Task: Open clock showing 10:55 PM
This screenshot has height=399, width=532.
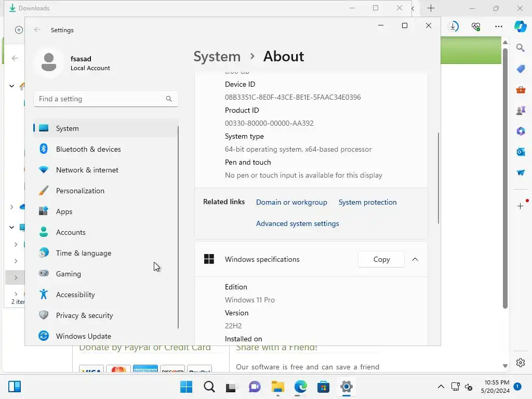Action: pyautogui.click(x=495, y=387)
